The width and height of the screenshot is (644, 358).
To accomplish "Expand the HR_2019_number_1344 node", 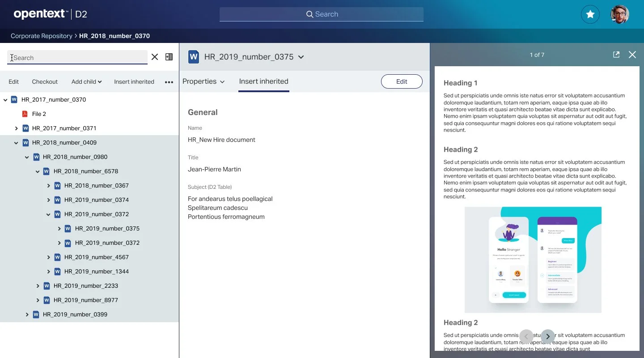I will click(x=48, y=272).
